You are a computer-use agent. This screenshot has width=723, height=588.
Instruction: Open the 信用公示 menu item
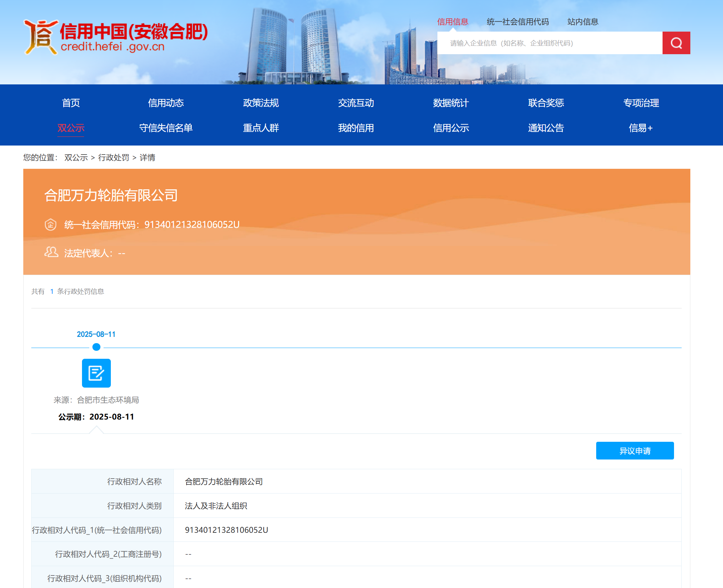pyautogui.click(x=451, y=128)
